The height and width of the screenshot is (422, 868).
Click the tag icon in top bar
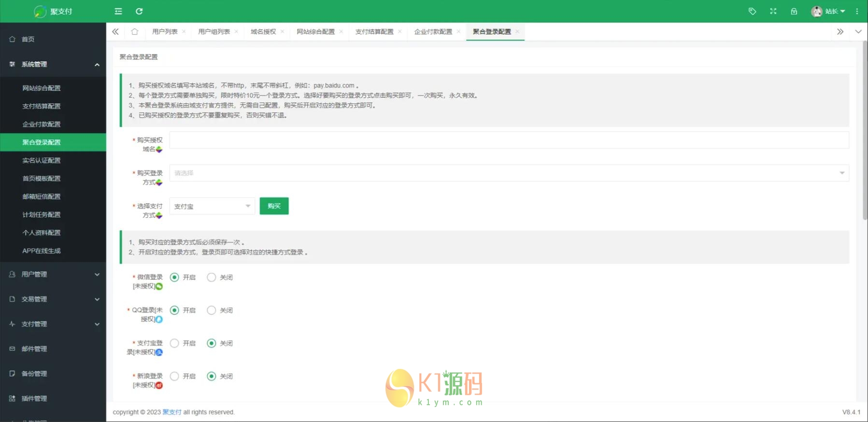tap(752, 11)
